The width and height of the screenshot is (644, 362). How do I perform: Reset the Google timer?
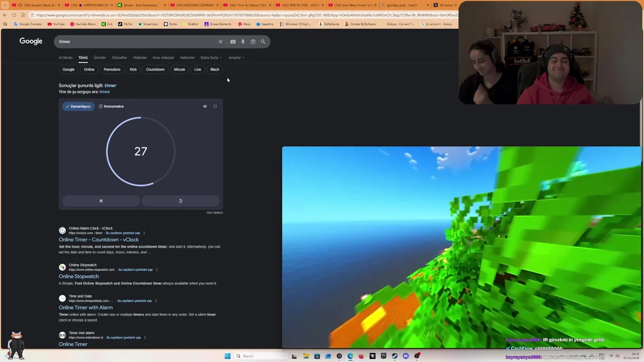tap(181, 201)
